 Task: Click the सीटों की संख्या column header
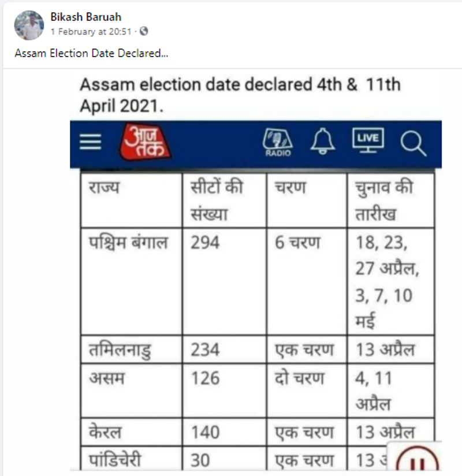(217, 200)
